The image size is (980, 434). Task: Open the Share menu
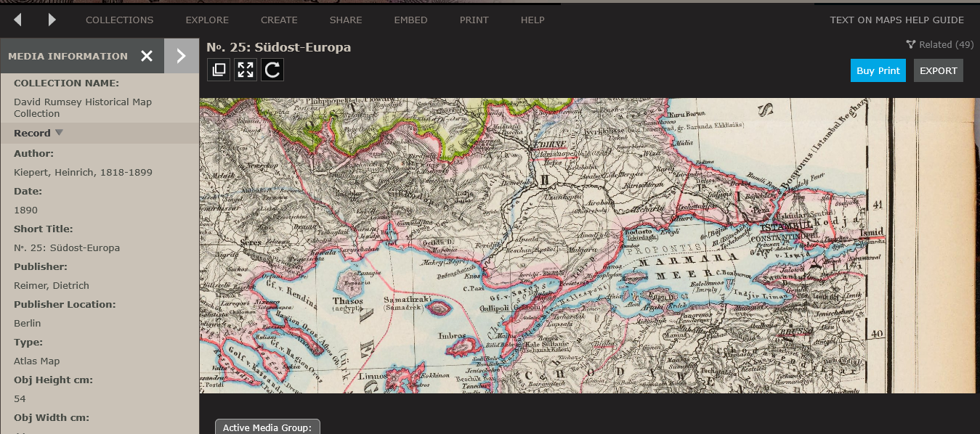346,20
